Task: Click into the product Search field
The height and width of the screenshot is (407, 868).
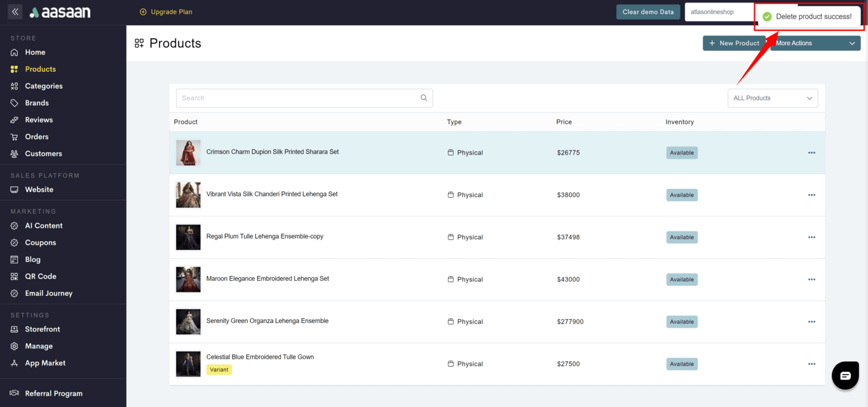Action: click(x=299, y=98)
